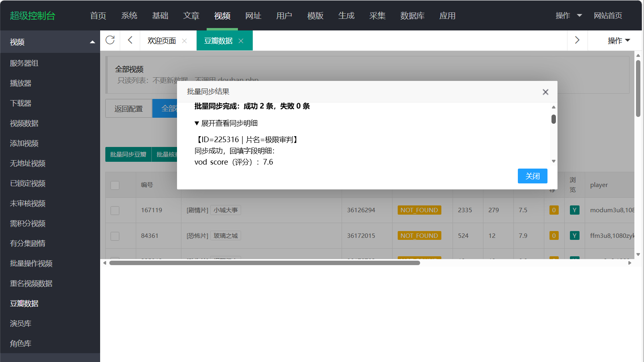Click the 批量同步豆瓣 button
Screen dimensions: 644x362
[128, 155]
